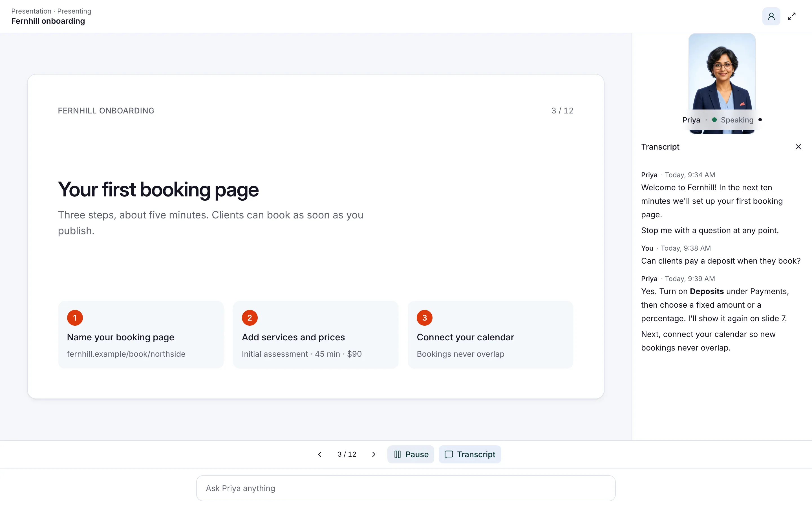Pause the presentation
This screenshot has height=508, width=812.
(411, 454)
